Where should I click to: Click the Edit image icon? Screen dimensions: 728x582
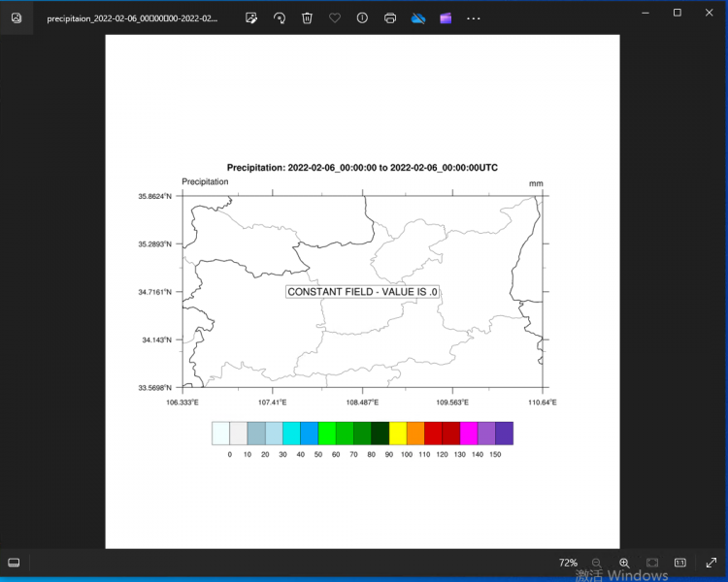[251, 17]
